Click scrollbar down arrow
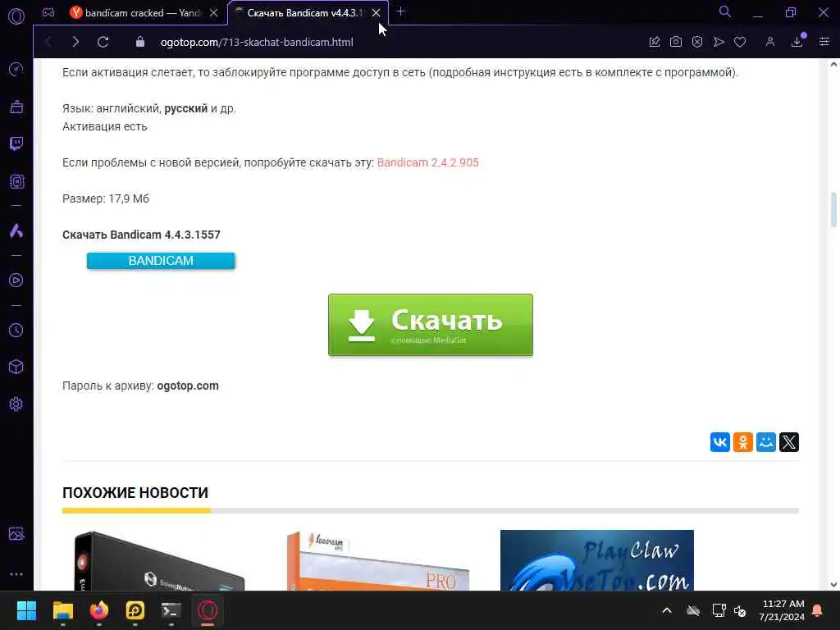840x630 pixels. (833, 584)
